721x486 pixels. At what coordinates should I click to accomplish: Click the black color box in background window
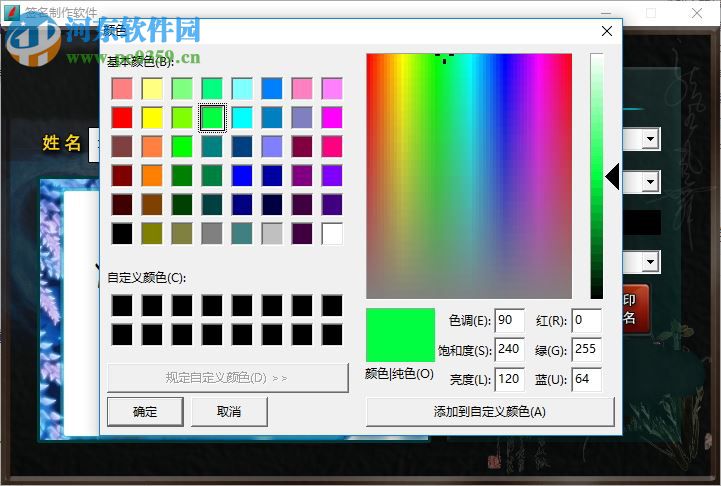642,223
